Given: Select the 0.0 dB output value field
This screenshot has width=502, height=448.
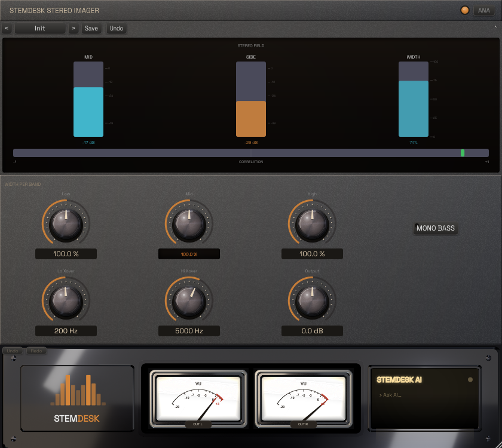Looking at the screenshot, I should [x=312, y=331].
